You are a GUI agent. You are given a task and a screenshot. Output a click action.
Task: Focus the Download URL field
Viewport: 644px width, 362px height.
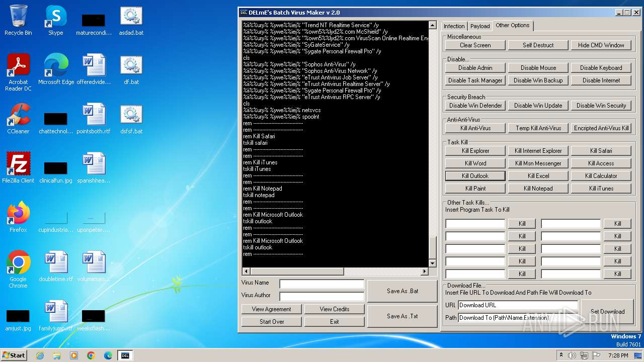[x=518, y=305]
